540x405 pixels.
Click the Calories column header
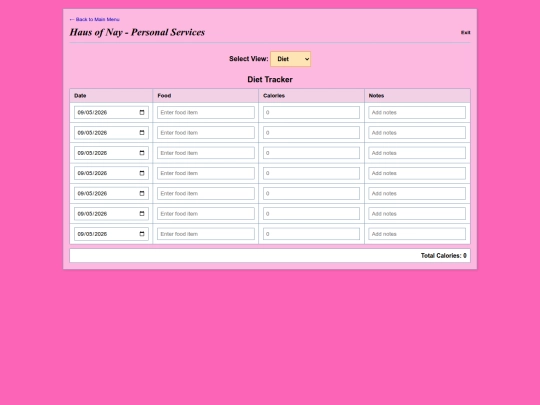[311, 96]
